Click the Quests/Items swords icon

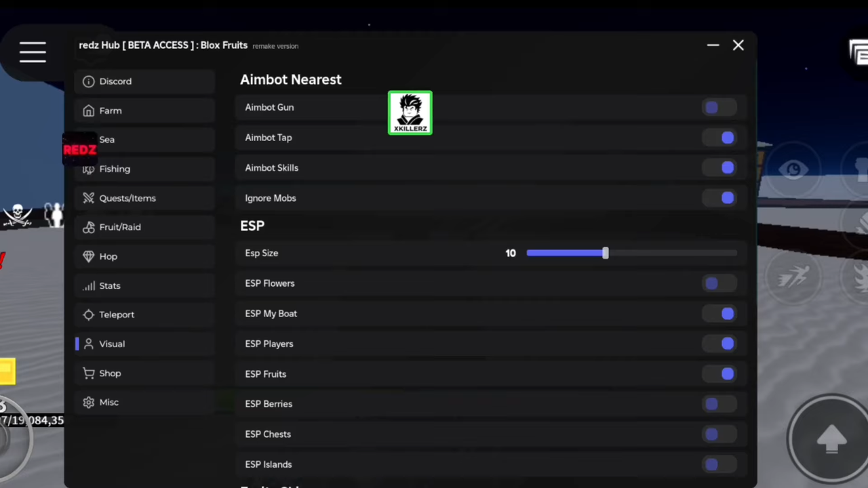88,198
